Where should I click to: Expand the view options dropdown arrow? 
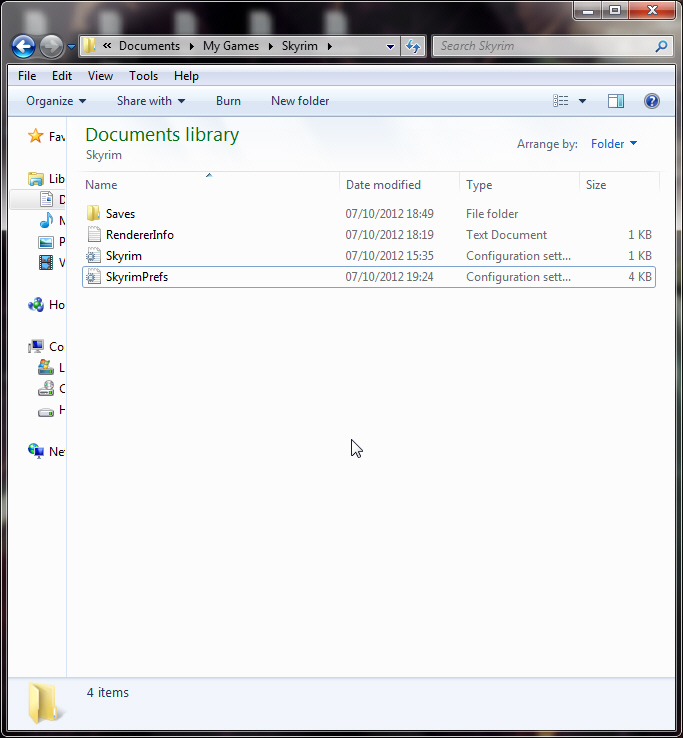click(x=582, y=101)
